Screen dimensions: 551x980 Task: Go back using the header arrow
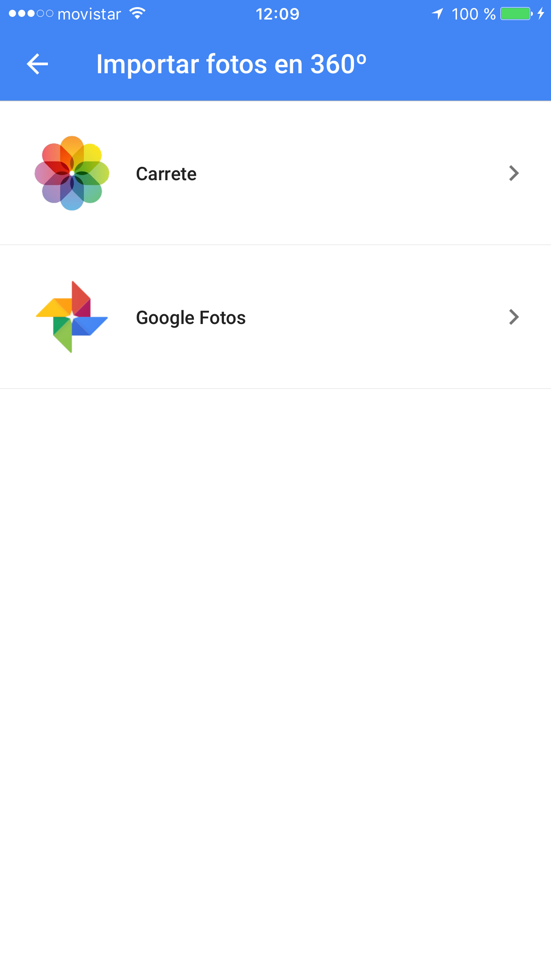pos(37,64)
